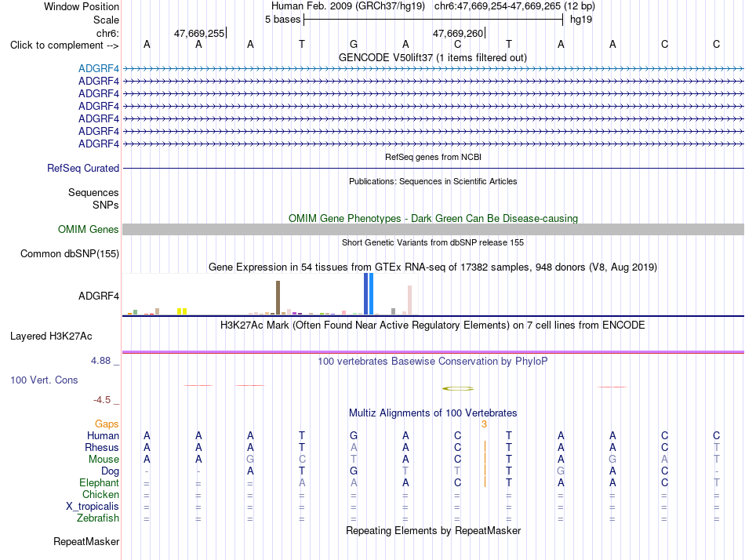Screen dimensions: 745x560
Task: Click the chr6 coordinate range text at top
Action: pyautogui.click(x=514, y=6)
